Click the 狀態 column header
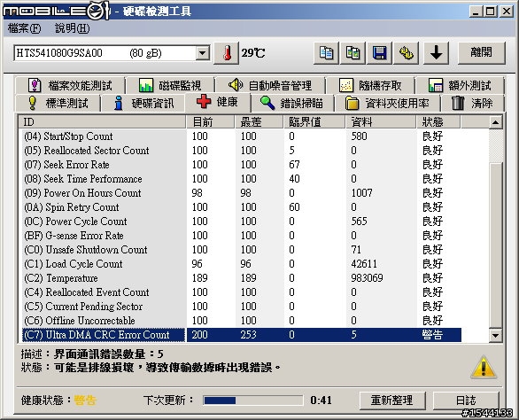The height and width of the screenshot is (420, 519). 438,122
